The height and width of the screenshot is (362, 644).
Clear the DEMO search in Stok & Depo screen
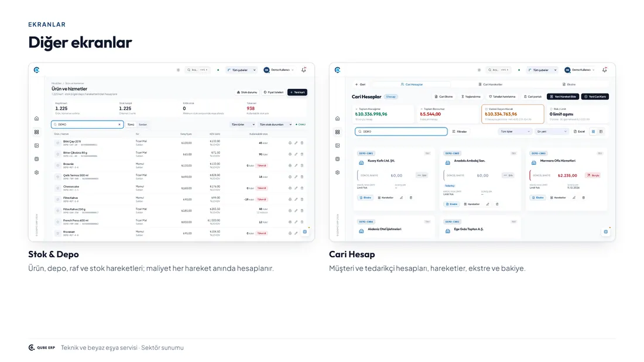click(x=119, y=125)
